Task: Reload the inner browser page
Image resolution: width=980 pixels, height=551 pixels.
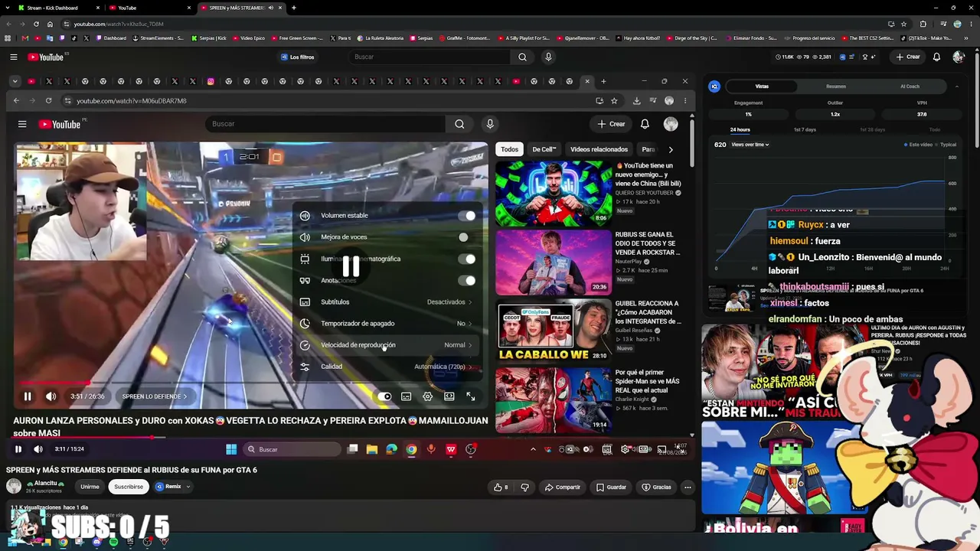Action: point(48,100)
